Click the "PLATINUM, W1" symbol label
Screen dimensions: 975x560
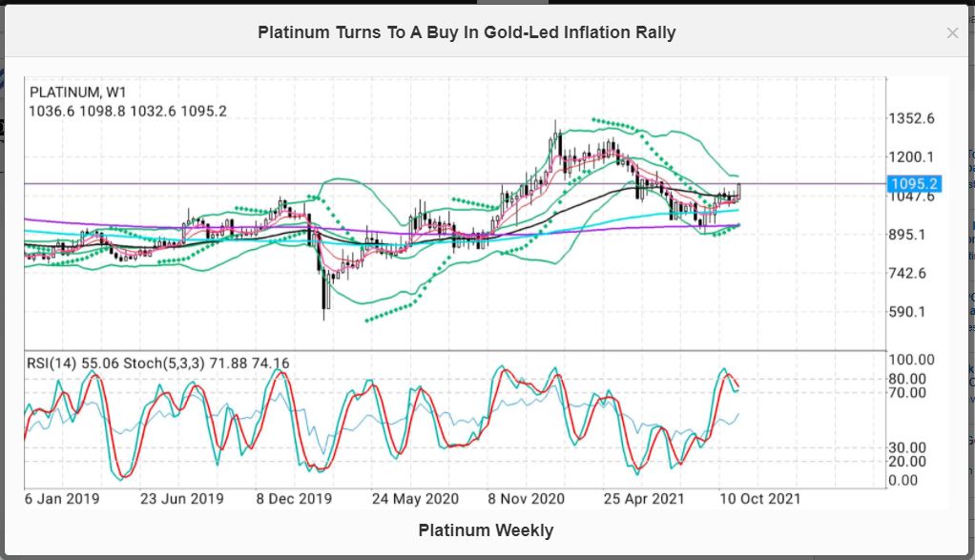[77, 93]
